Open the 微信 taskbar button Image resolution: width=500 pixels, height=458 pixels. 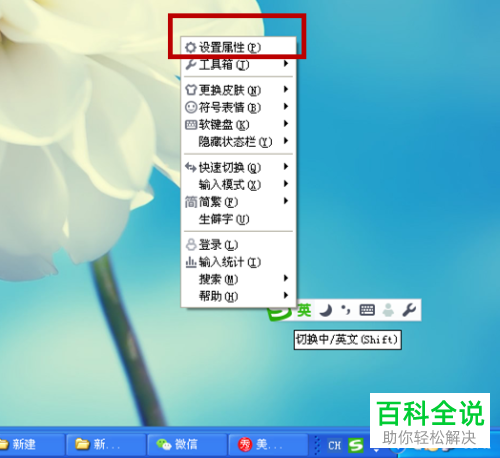point(187,444)
